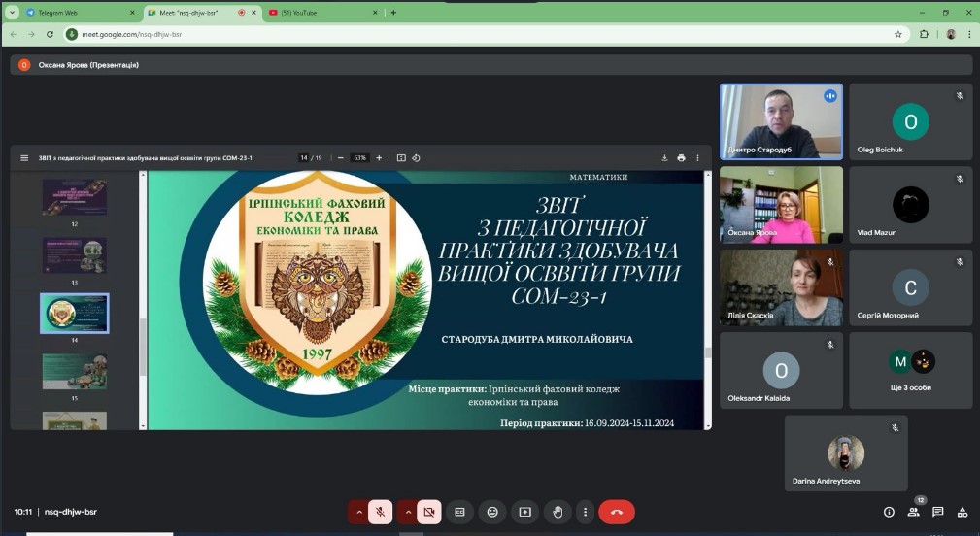Expand video settings arrow beside camera
Viewport: 980px width, 536px height.
pos(408,512)
